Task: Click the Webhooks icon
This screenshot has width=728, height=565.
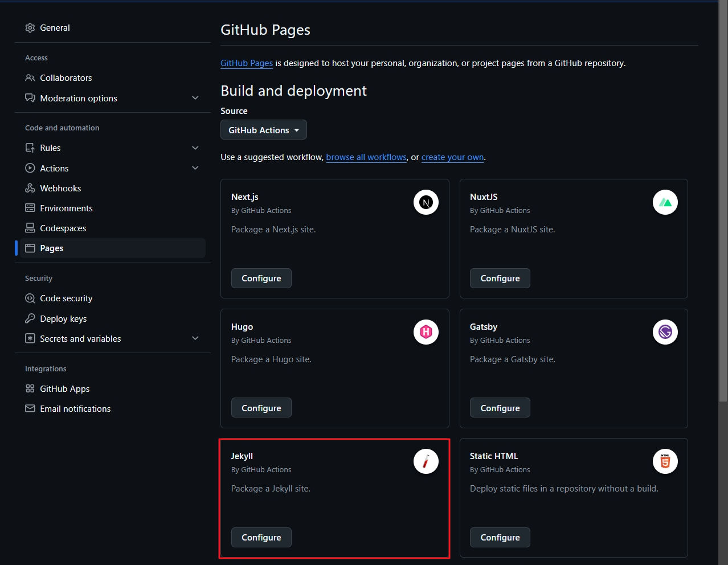Action: coord(30,189)
